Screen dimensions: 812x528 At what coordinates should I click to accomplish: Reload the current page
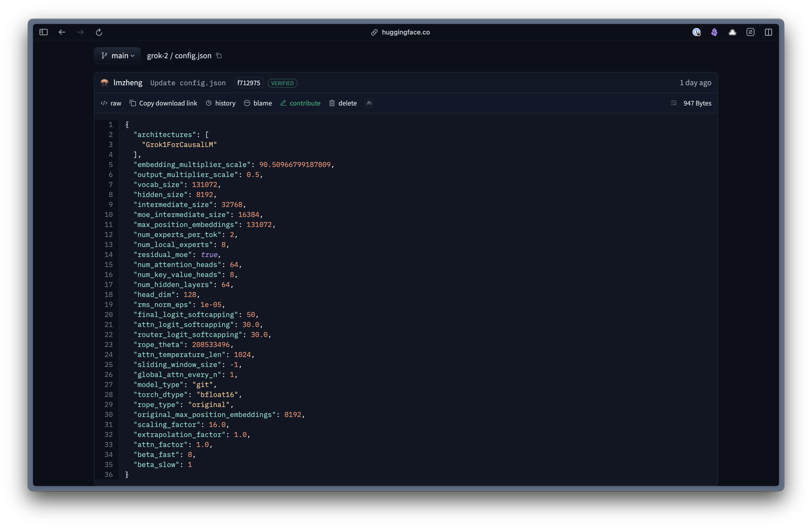99,32
